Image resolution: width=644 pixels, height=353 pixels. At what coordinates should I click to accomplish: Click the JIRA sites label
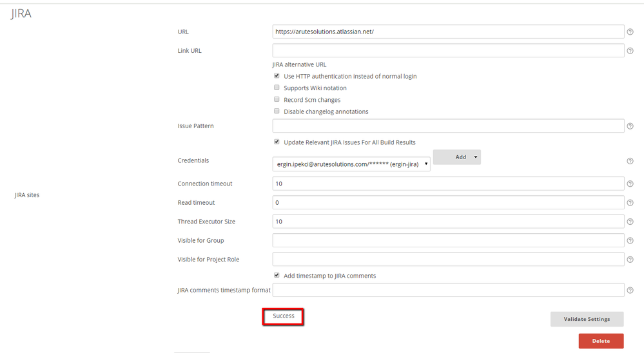[27, 195]
